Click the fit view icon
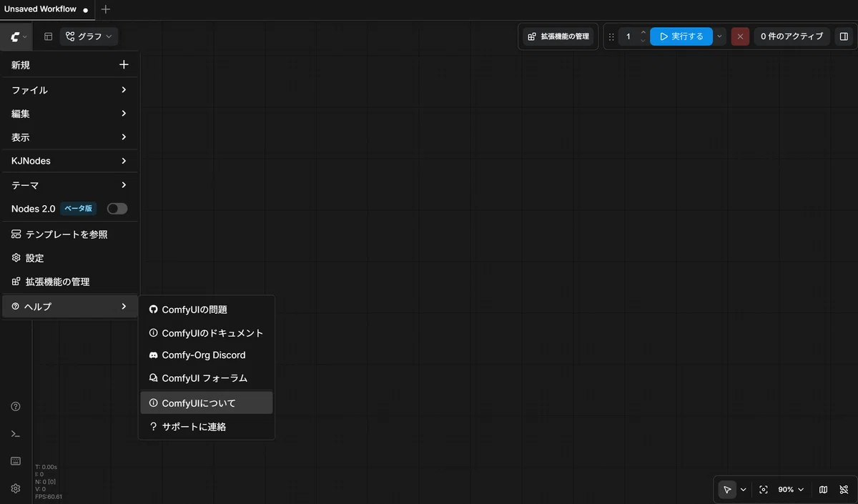The image size is (858, 504). coord(764,490)
